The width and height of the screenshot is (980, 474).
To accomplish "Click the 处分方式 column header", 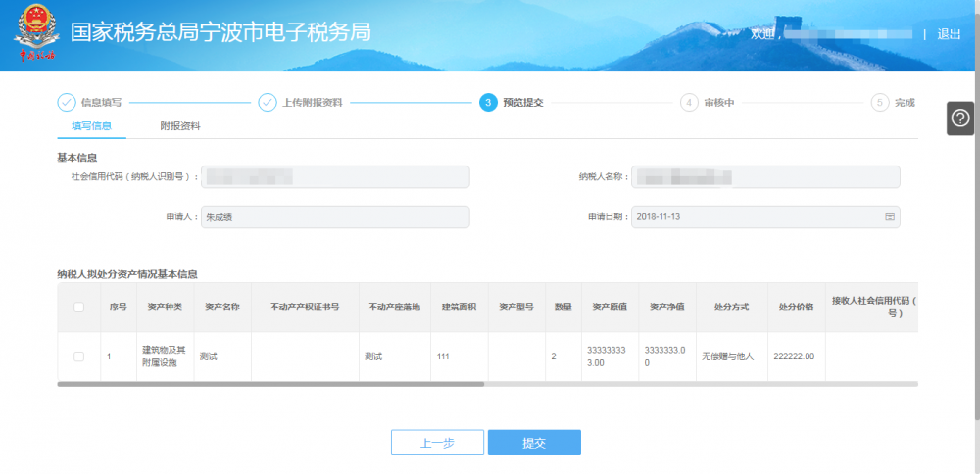I will click(x=732, y=308).
